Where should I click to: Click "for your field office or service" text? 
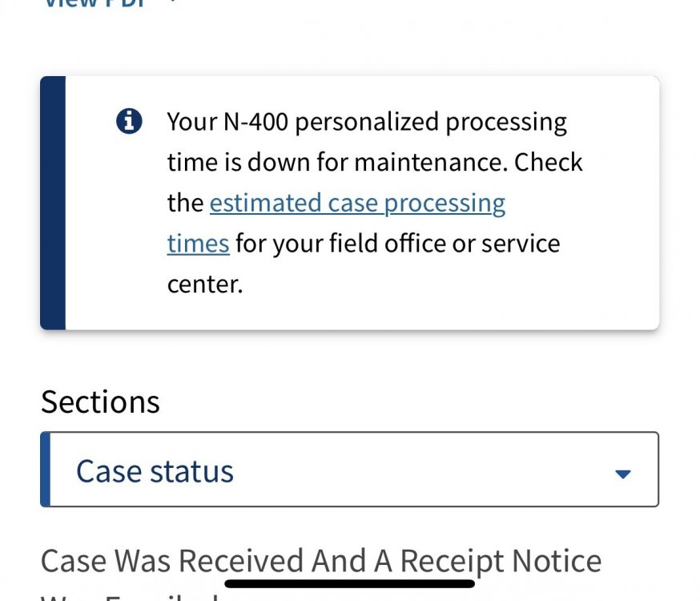398,243
